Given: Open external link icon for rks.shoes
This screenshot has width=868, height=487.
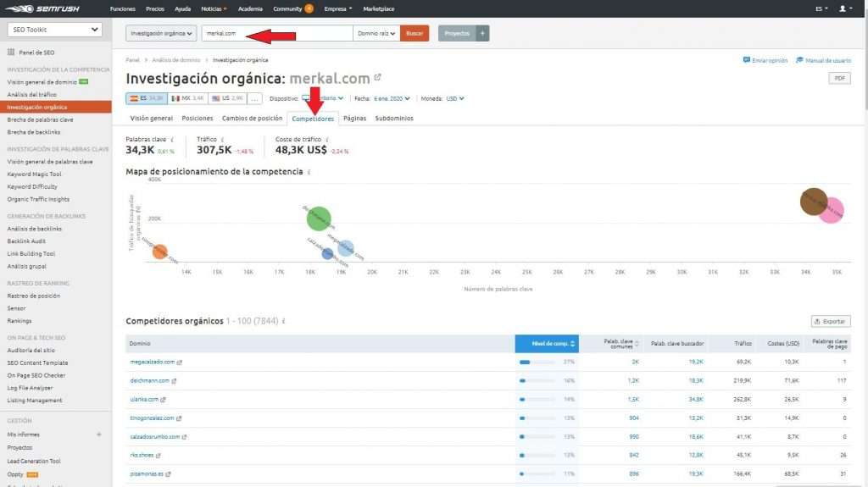Looking at the screenshot, I should pyautogui.click(x=159, y=456).
